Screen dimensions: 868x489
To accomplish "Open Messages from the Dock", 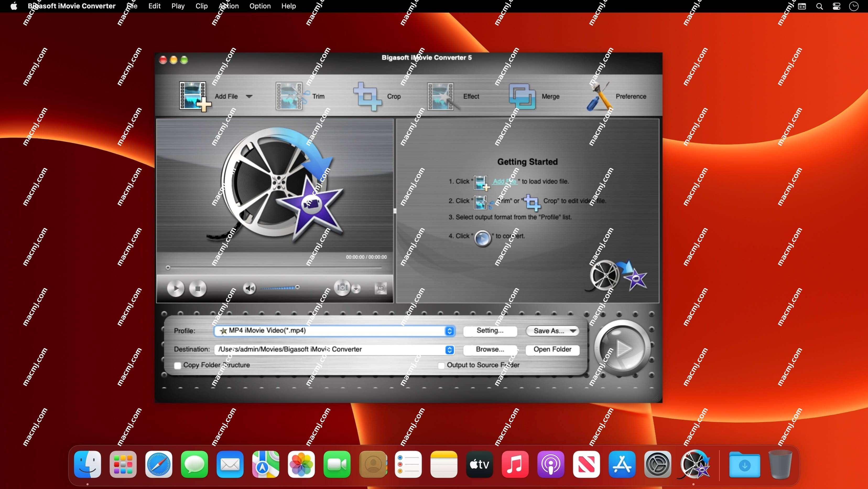I will click(194, 464).
